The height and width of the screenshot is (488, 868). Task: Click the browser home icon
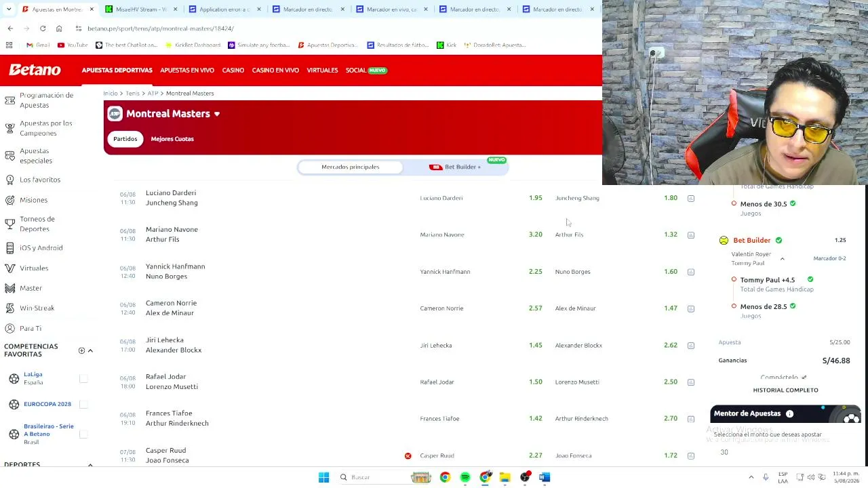tap(59, 28)
